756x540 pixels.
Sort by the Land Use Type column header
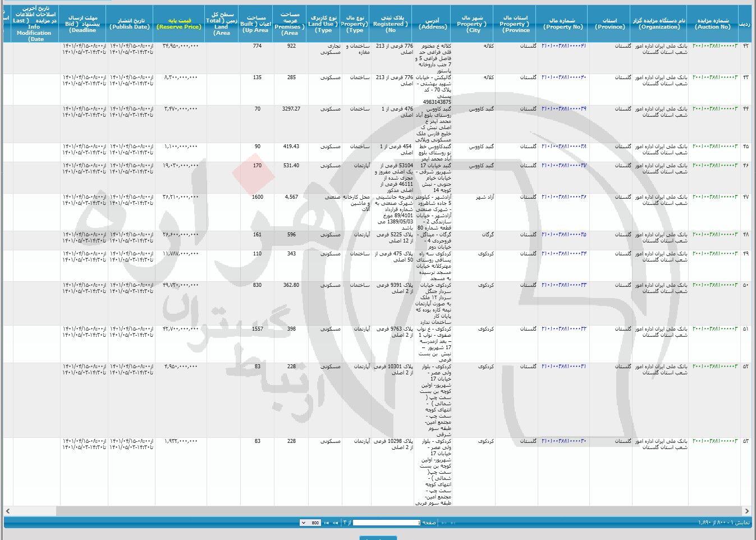click(323, 24)
